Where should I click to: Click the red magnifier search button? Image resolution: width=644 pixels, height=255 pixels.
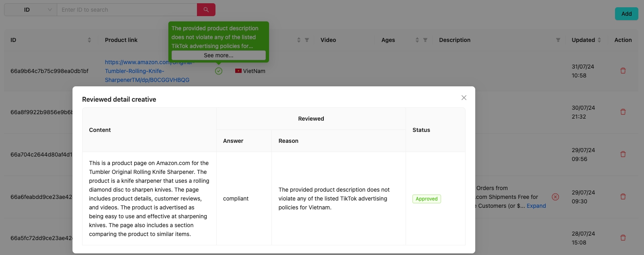coord(206,10)
